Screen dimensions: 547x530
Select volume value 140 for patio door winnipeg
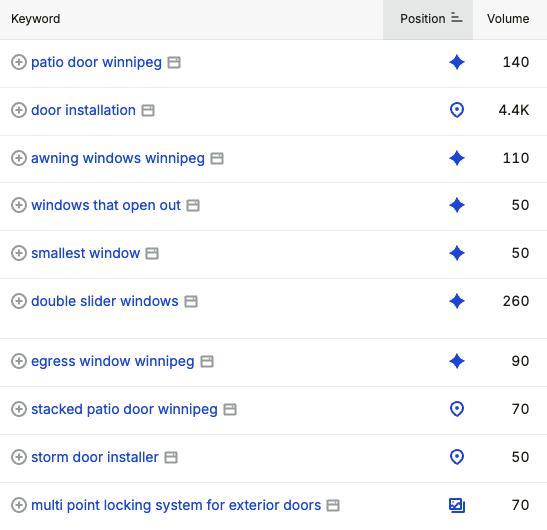[516, 62]
